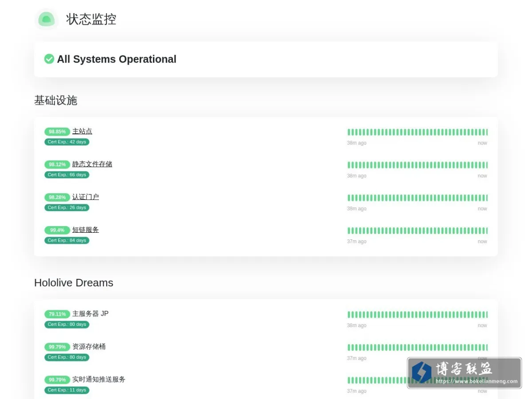Click the Cert Exp. 42 days tag
This screenshot has height=399, width=532.
[x=67, y=142]
